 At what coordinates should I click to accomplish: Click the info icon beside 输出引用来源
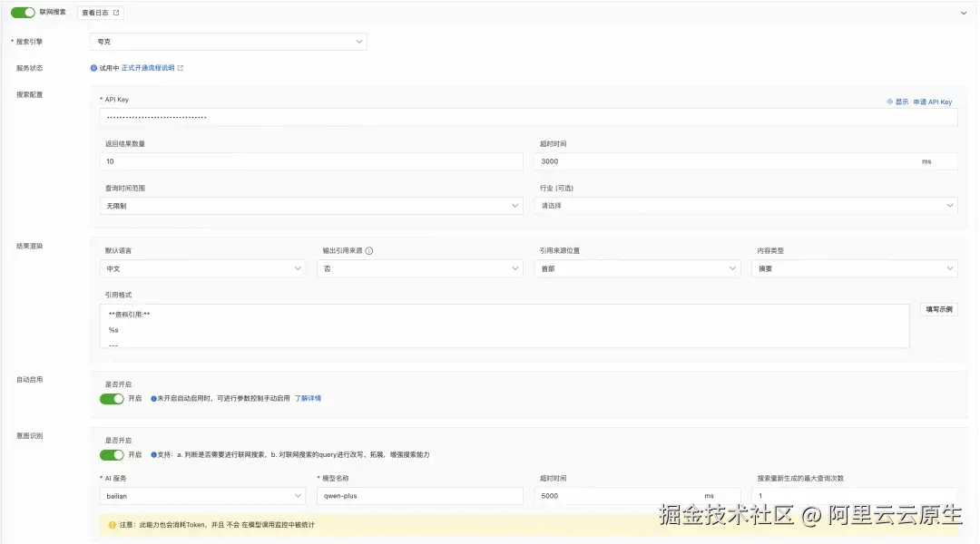pyautogui.click(x=368, y=251)
